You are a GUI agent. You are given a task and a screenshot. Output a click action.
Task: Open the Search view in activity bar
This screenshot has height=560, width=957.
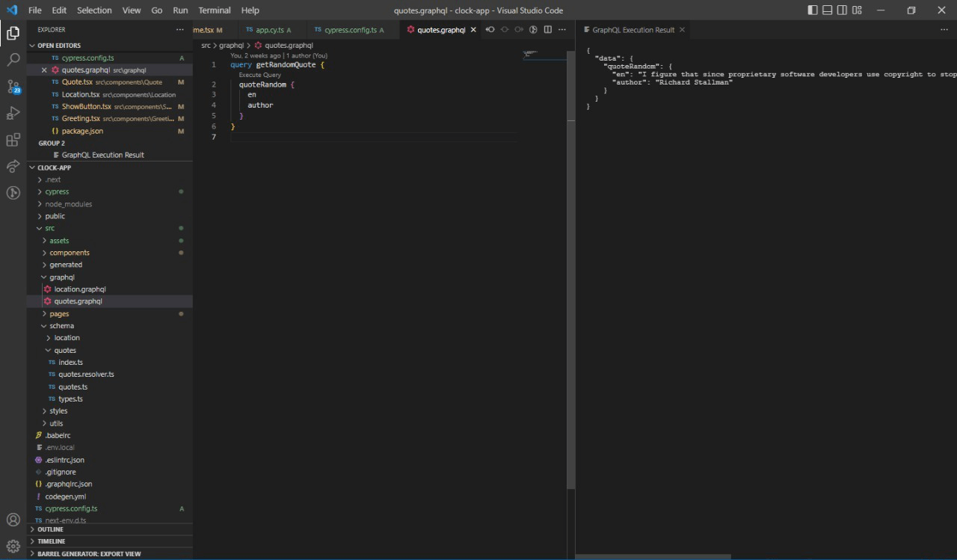13,60
